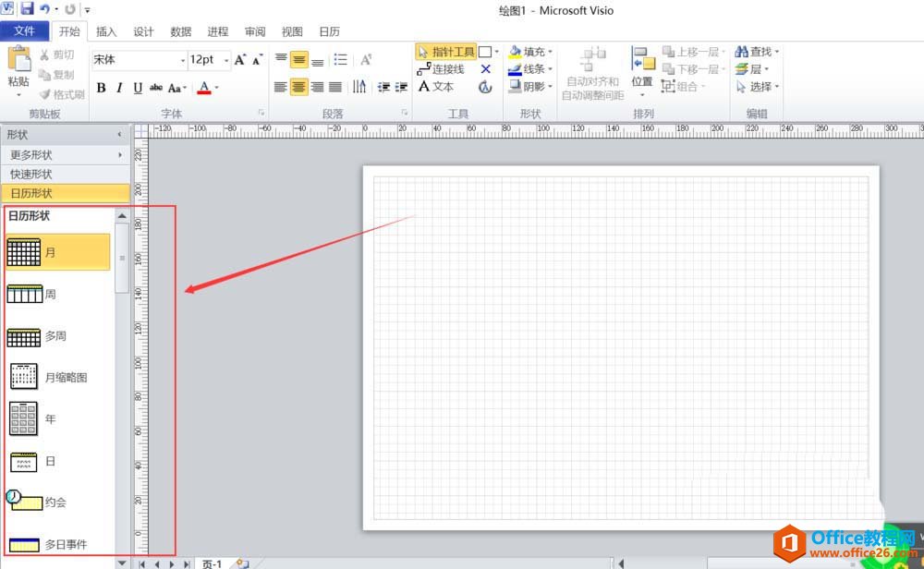Select the Text (文本) tool
This screenshot has height=569, width=924.
tap(436, 87)
